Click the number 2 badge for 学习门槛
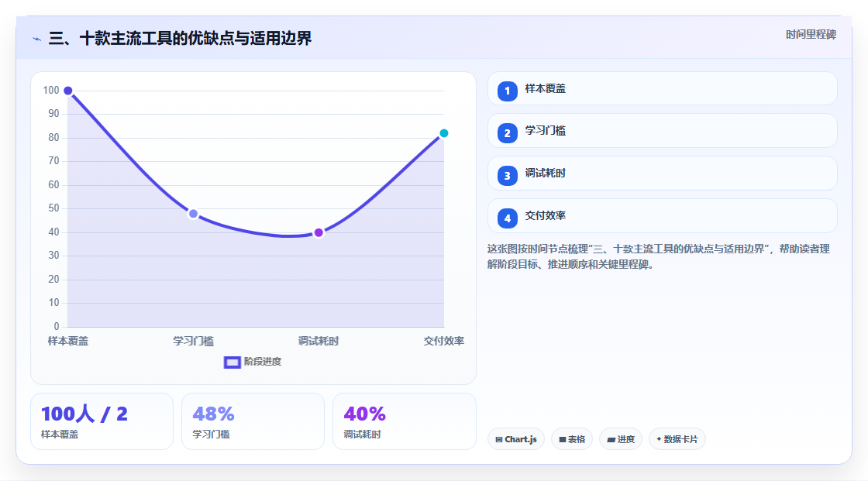The image size is (868, 481). (x=507, y=133)
